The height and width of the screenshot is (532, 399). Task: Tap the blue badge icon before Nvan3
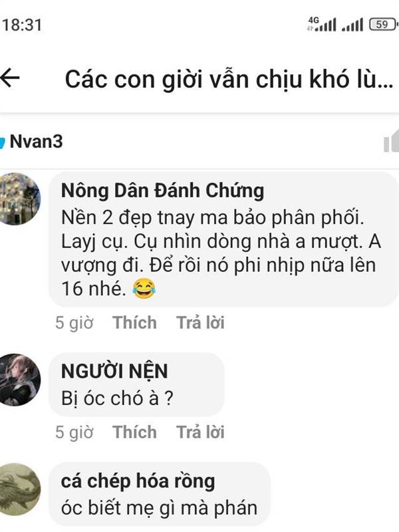pyautogui.click(x=2, y=142)
